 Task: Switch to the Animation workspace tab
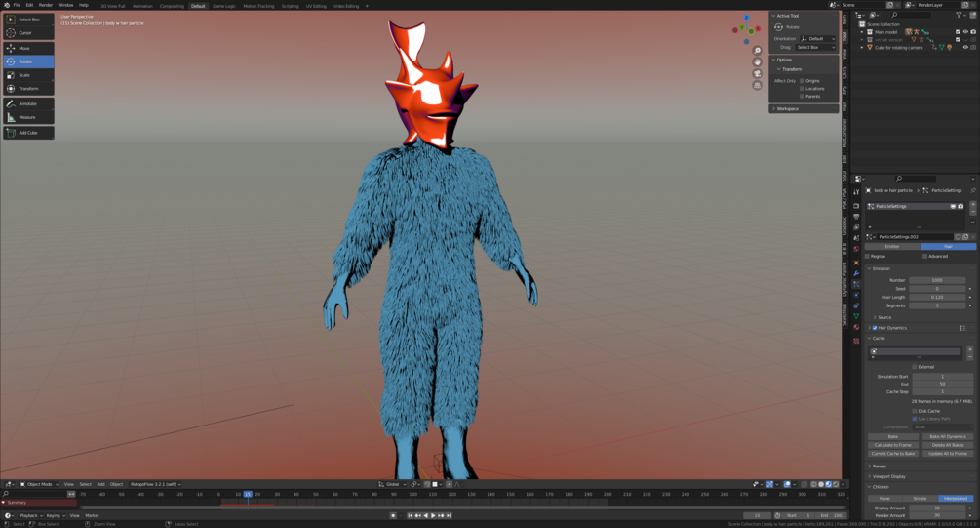(142, 6)
